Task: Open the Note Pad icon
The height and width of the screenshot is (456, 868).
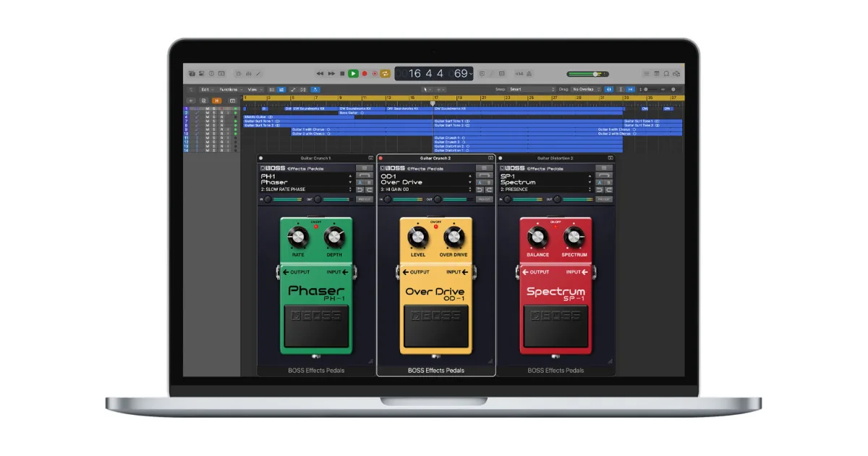Action: pos(656,74)
